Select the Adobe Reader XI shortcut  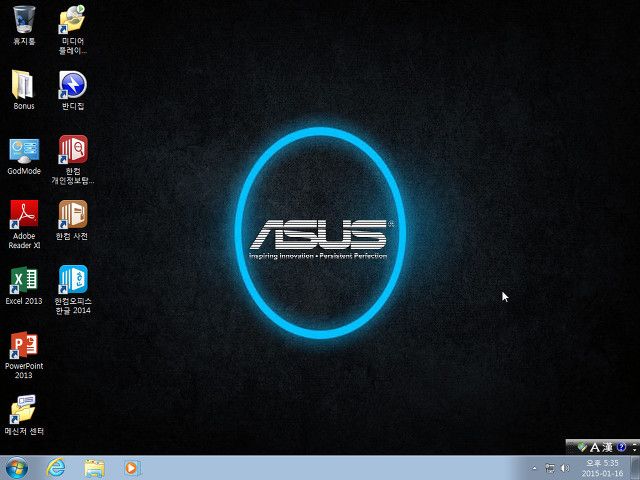click(x=24, y=224)
